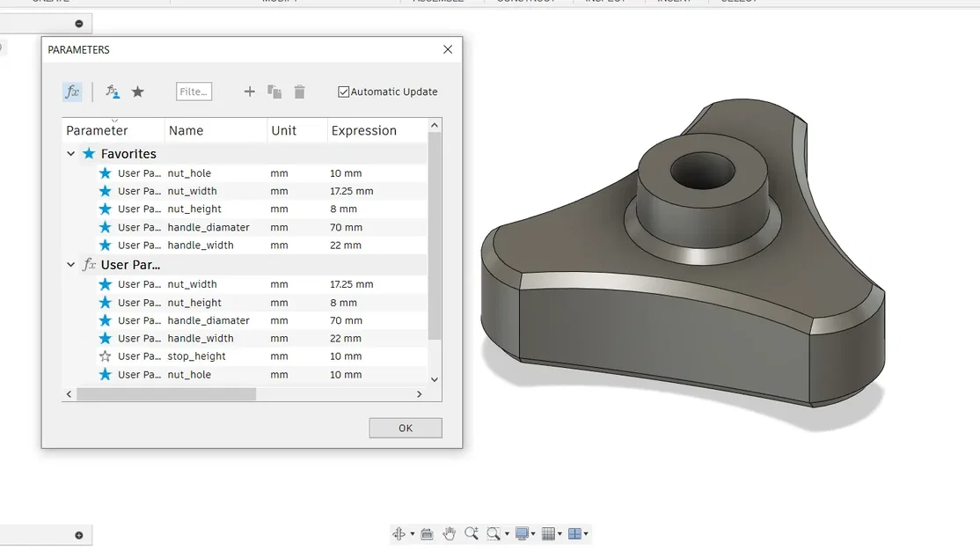Click the copy parameter icon
Viewport: 980px width, 550px height.
pos(274,92)
